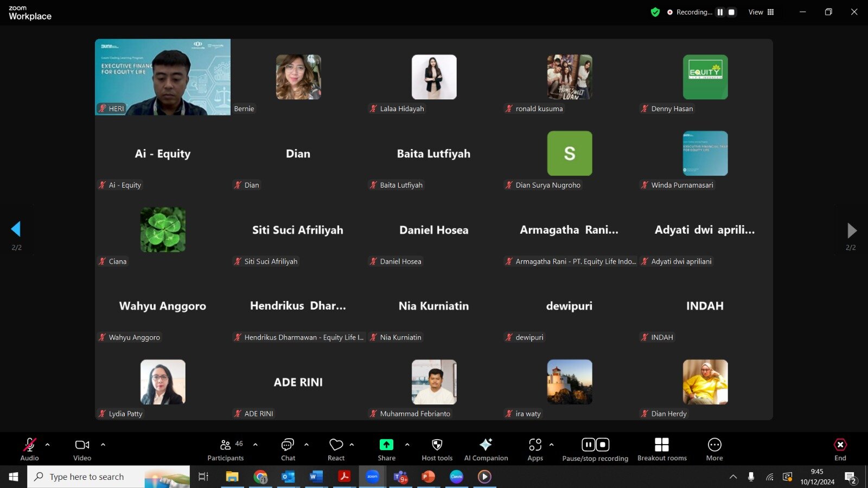
Task: Click the Ai - Equity name label
Action: [x=125, y=185]
